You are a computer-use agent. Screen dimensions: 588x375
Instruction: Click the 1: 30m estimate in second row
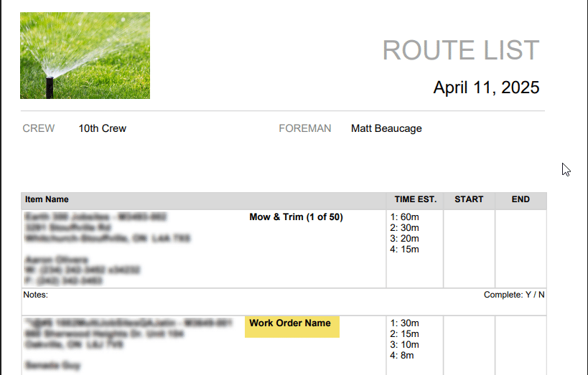[x=404, y=323]
